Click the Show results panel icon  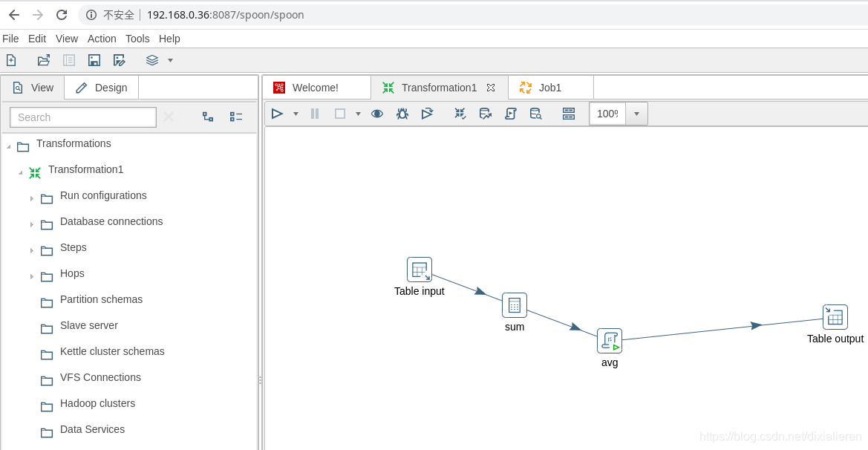(x=569, y=114)
